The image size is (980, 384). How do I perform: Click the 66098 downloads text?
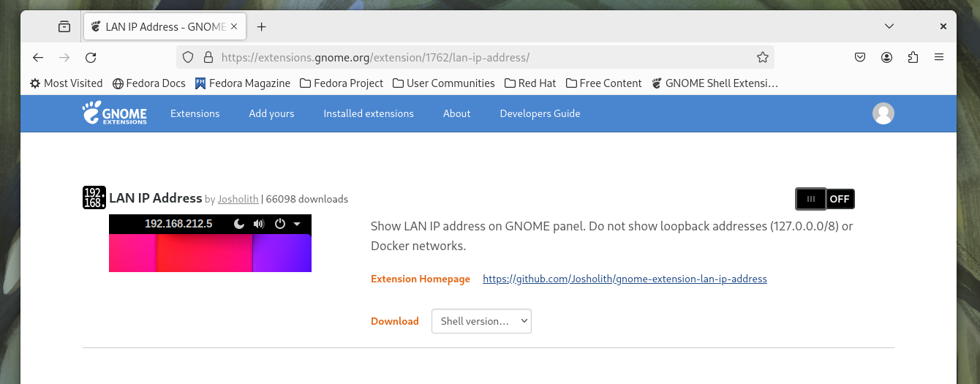click(307, 199)
